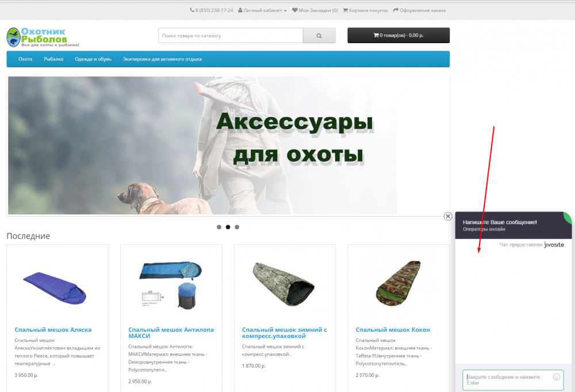
Task: Focus the catalog search input field
Action: click(230, 36)
